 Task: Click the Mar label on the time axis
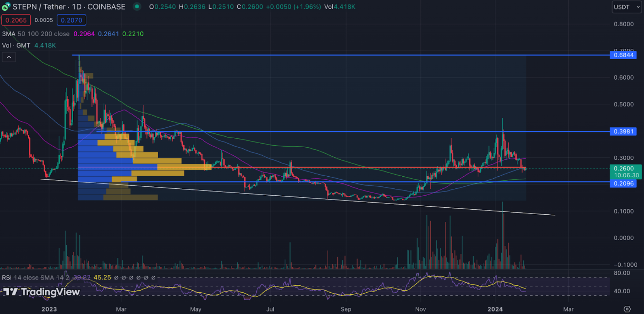click(x=121, y=310)
